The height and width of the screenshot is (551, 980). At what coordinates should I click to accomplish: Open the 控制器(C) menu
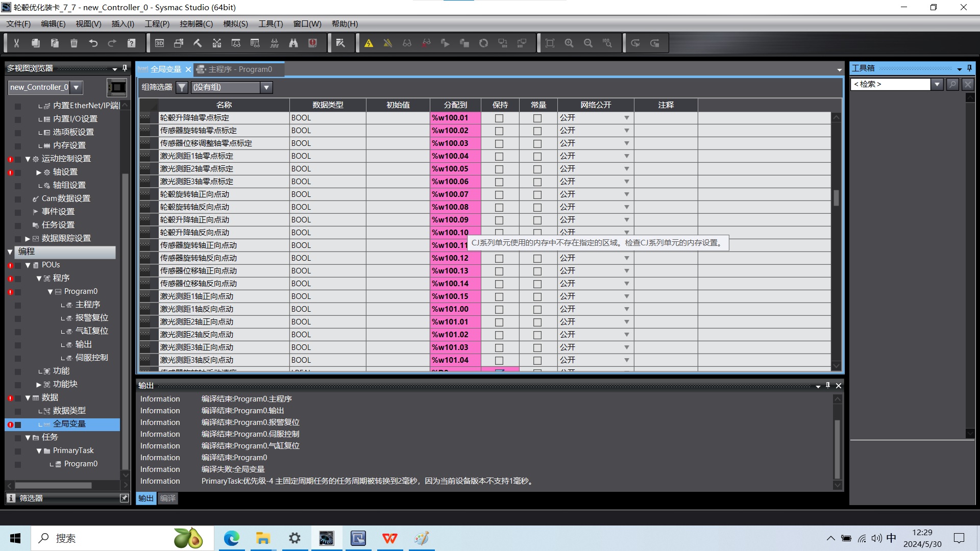click(196, 24)
